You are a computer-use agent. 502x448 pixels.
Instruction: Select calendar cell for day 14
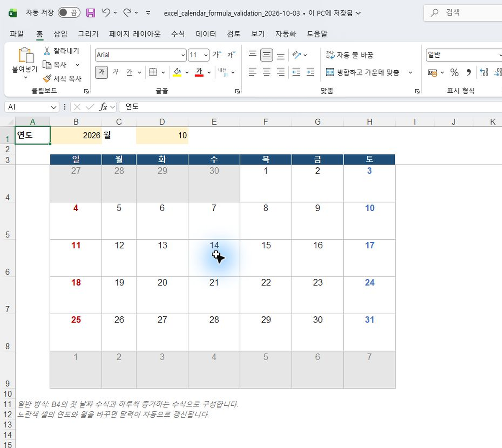click(x=214, y=258)
